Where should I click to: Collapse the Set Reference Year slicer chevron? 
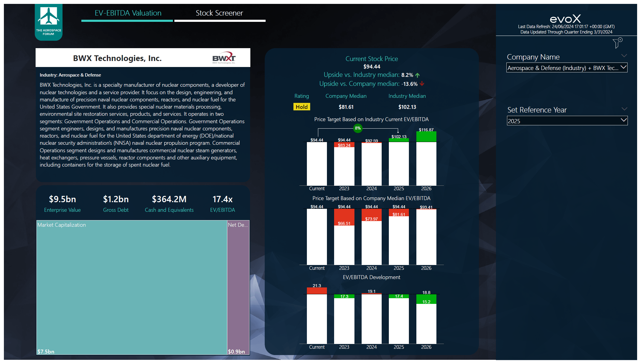(624, 109)
